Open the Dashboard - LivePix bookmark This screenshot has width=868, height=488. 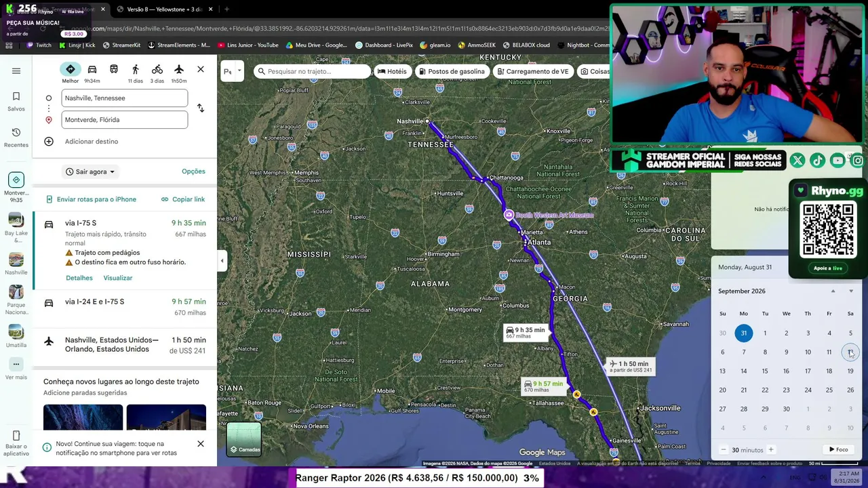click(384, 45)
